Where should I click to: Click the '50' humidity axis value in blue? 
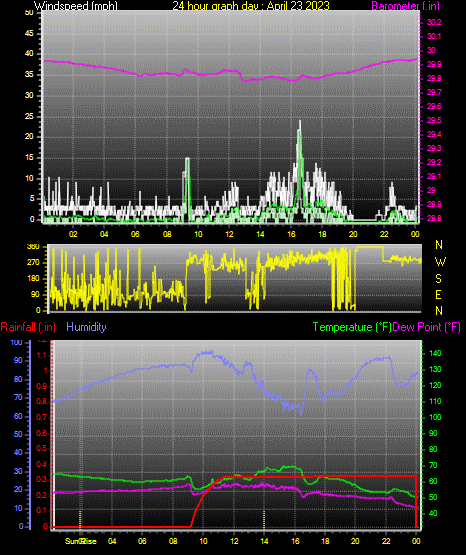pos(18,434)
